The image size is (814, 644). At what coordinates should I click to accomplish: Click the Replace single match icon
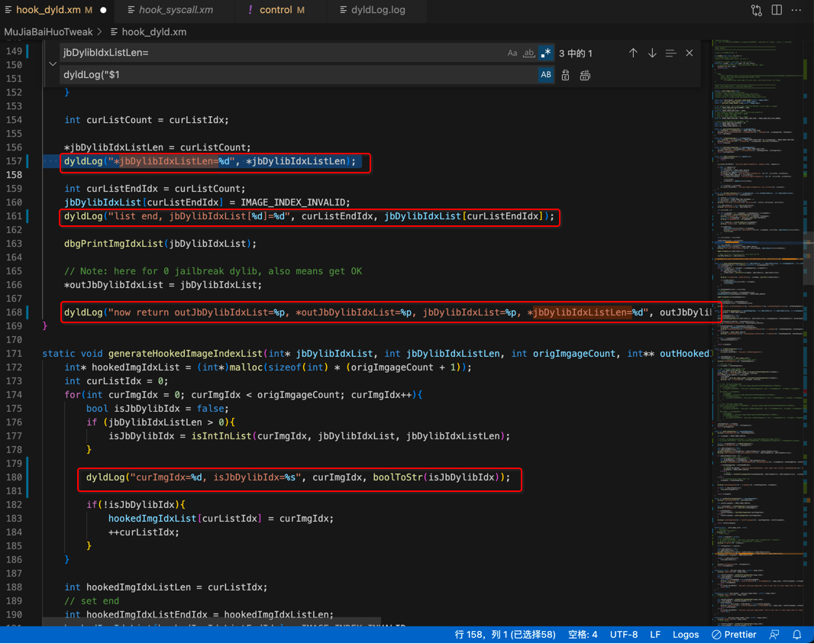tap(565, 76)
